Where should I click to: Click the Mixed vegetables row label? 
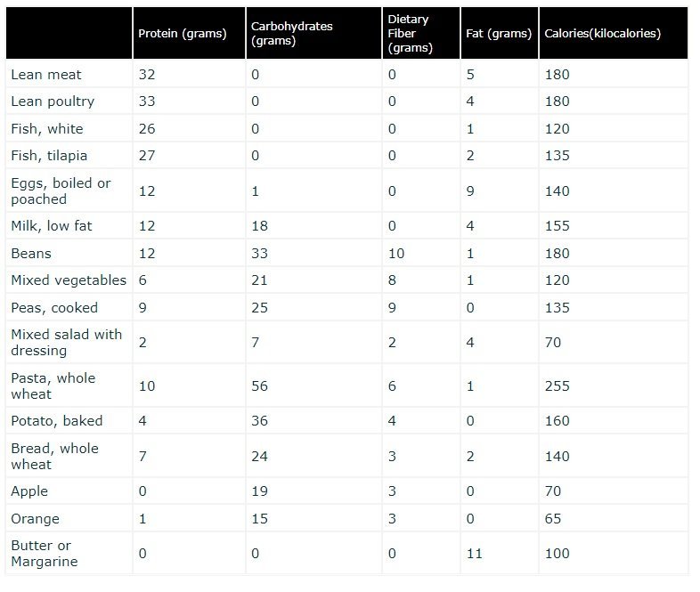click(69, 280)
